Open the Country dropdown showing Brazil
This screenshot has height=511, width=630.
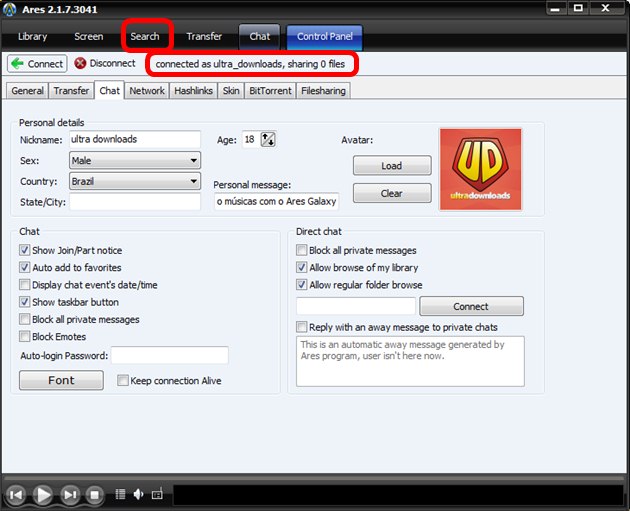[x=135, y=181]
